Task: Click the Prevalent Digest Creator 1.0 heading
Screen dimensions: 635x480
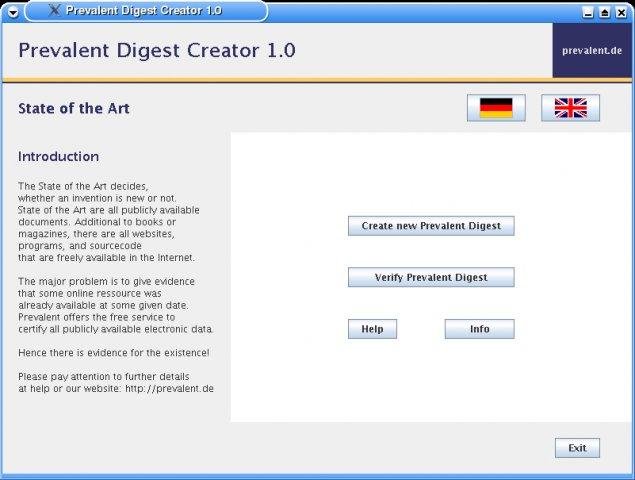Action: click(x=157, y=51)
